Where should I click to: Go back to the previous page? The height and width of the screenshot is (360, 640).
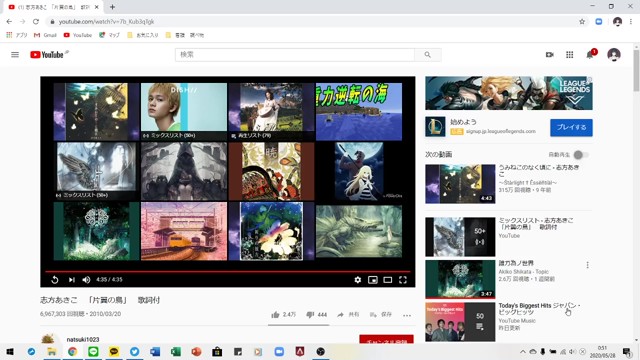point(9,22)
